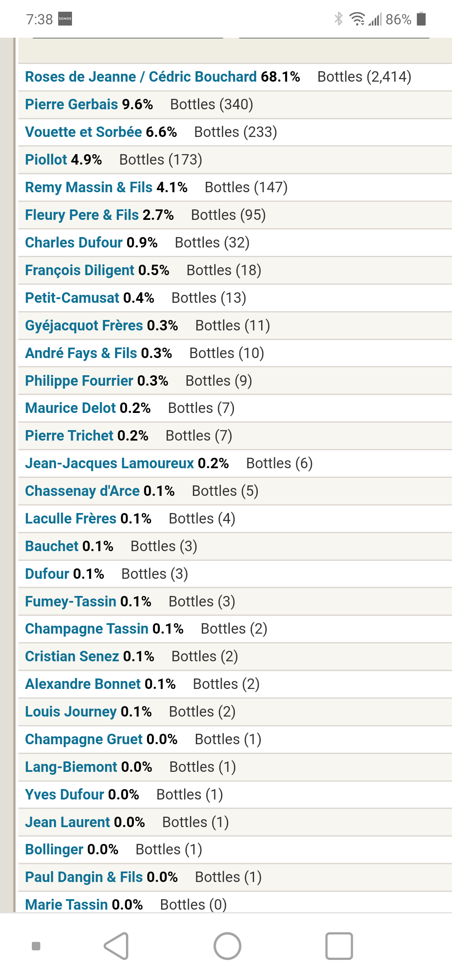Tap the Sonos notification icon in status bar

click(x=65, y=19)
